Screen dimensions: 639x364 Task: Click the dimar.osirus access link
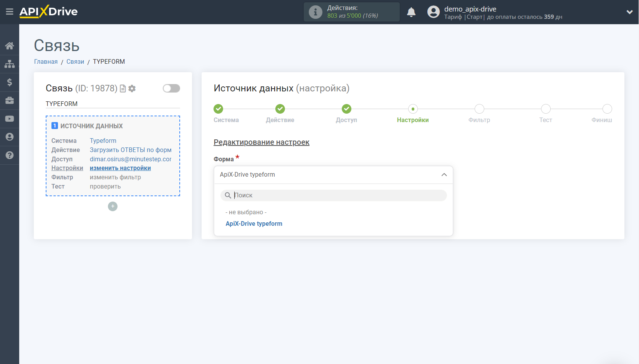131,159
